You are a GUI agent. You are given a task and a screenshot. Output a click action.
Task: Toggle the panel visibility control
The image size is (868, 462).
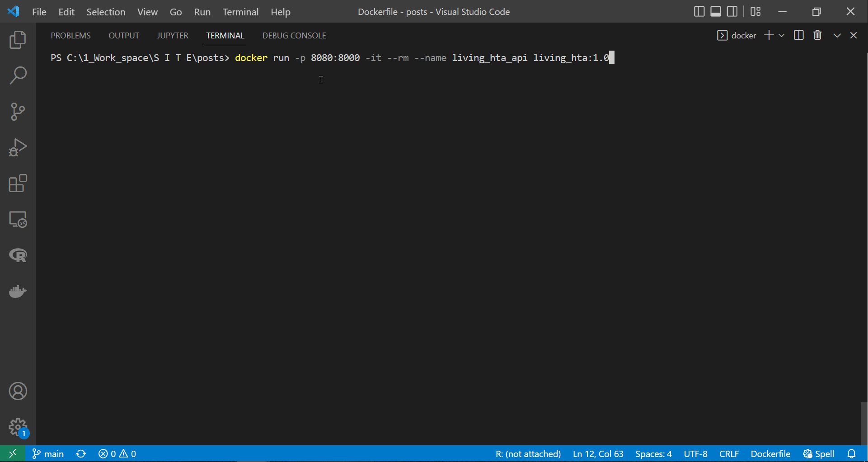coord(716,12)
